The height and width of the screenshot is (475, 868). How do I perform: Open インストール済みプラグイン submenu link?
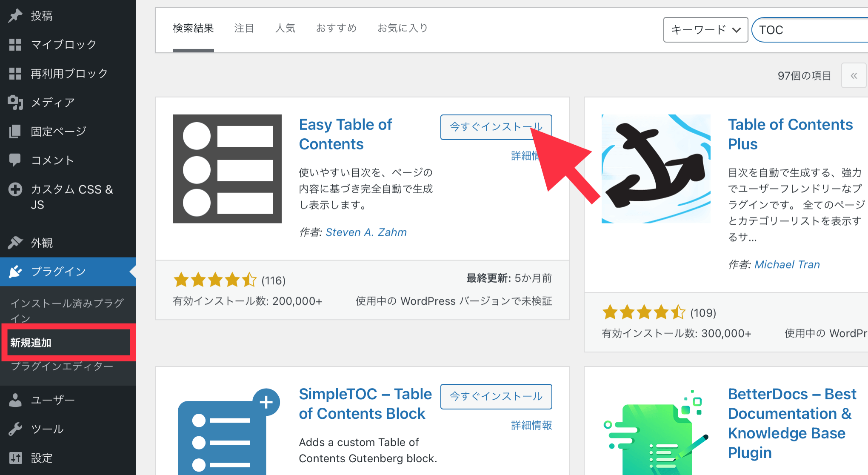point(67,310)
